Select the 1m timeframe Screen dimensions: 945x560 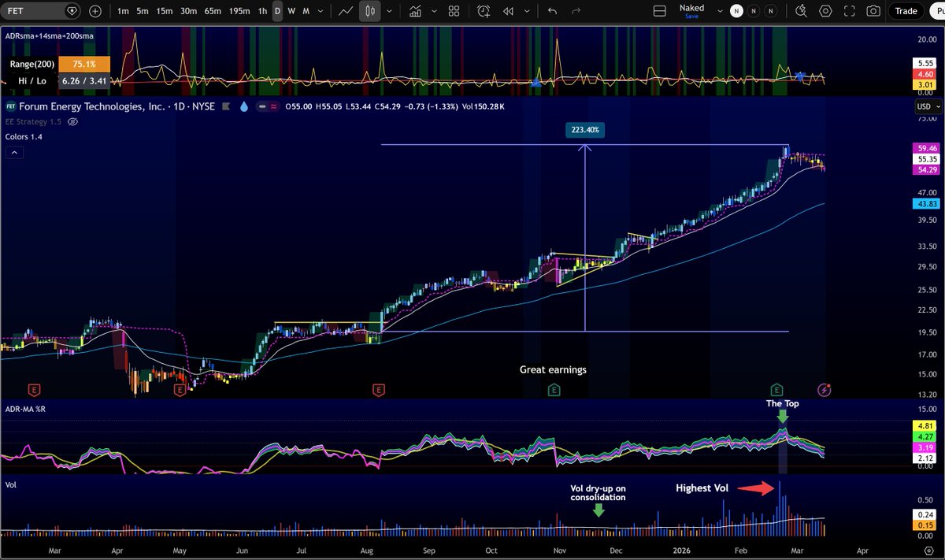pos(123,11)
